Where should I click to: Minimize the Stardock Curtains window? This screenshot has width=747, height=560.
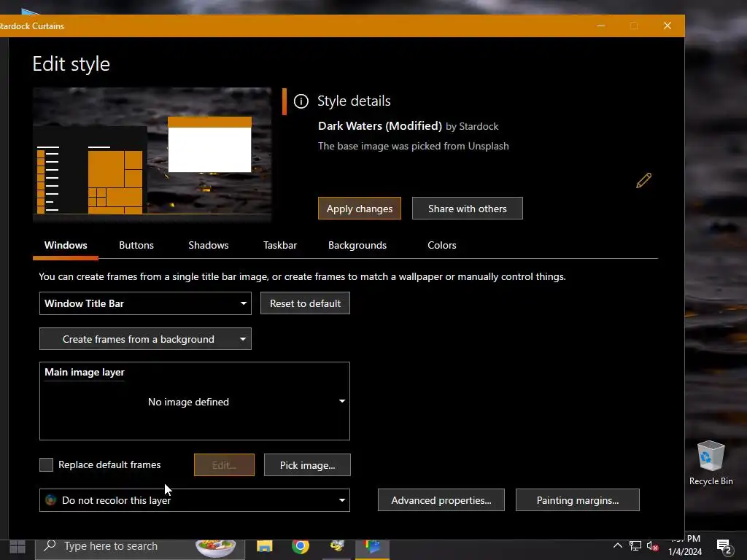tap(601, 26)
